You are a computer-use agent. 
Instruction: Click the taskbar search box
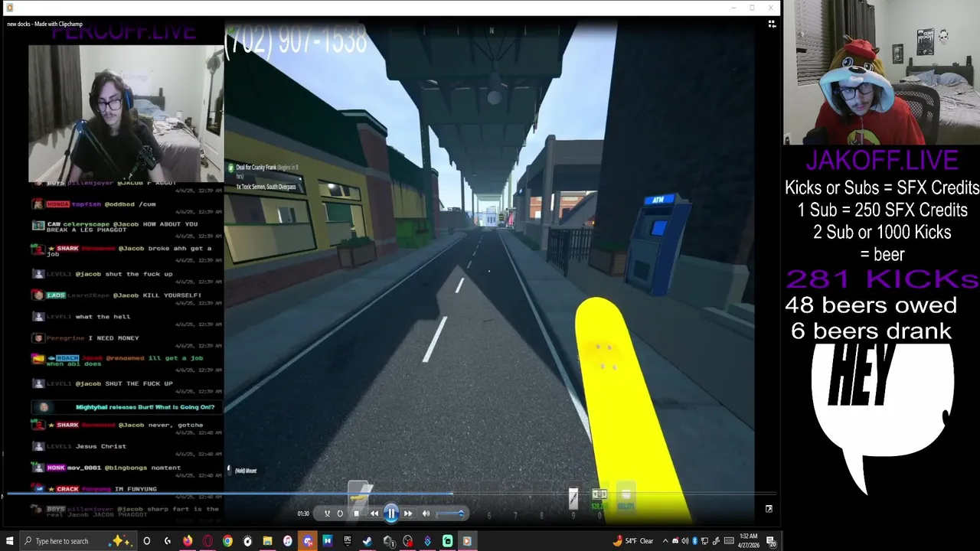pos(77,541)
